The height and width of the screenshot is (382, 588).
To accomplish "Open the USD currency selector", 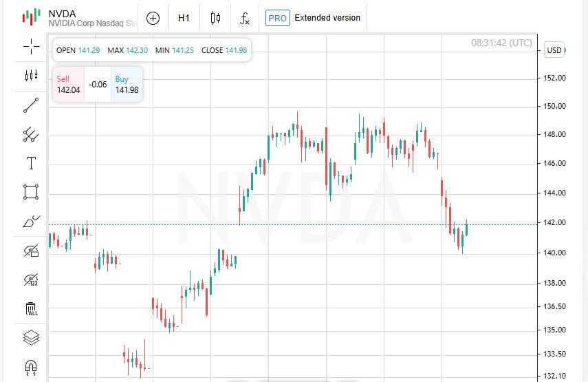I will tap(554, 50).
